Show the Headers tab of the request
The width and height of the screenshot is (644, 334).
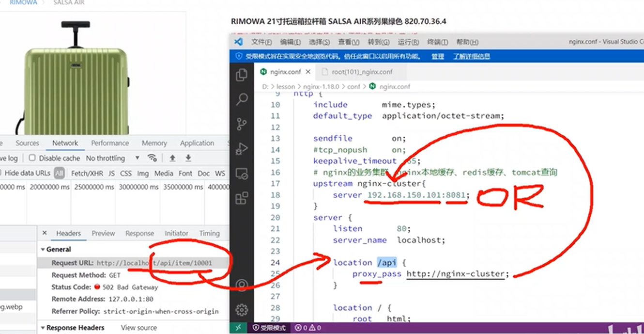tap(68, 233)
